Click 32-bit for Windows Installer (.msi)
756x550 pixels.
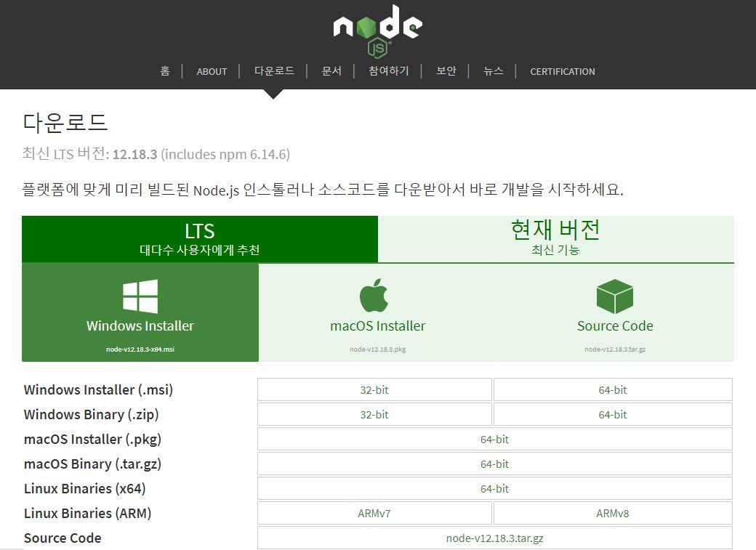[374, 389]
